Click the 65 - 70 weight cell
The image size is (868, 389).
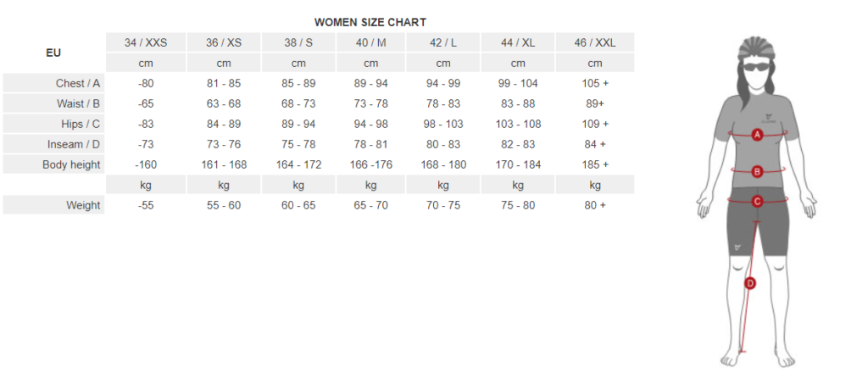[371, 205]
